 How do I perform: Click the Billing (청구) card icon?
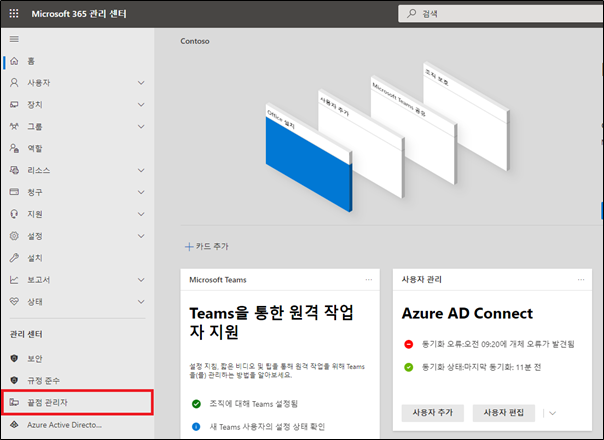coord(14,191)
